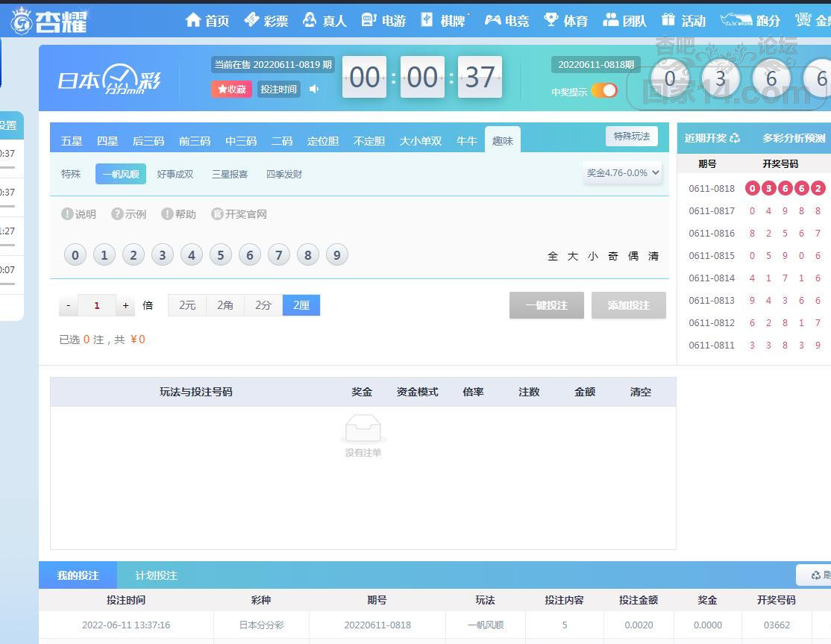Open the 电竞 gamepad section

point(493,20)
